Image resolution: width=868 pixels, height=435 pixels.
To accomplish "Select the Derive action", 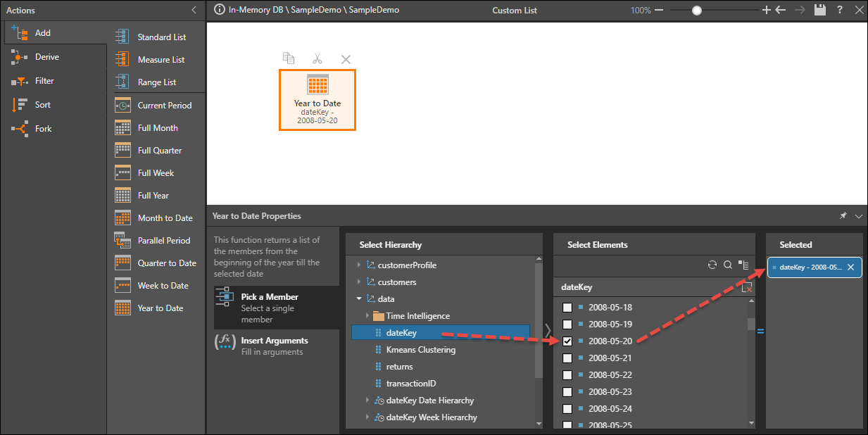I will coord(55,57).
